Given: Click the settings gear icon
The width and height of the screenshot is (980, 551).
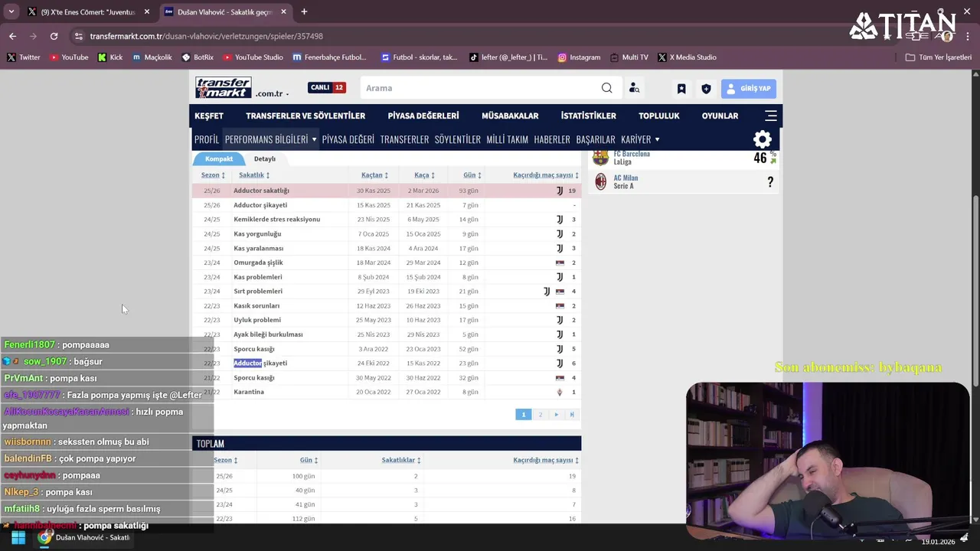Looking at the screenshot, I should pos(763,139).
